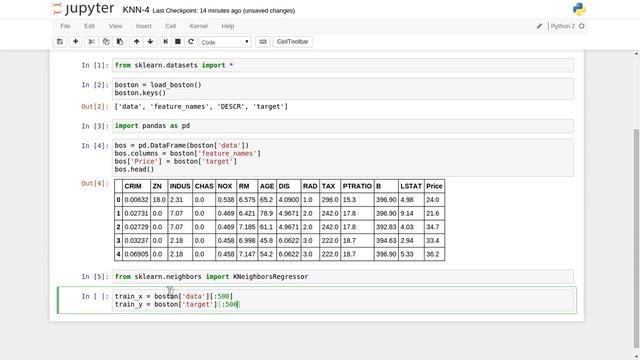Click the Last Checkpoint status text
Viewport: 640px width, 360px height.
pyautogui.click(x=224, y=11)
